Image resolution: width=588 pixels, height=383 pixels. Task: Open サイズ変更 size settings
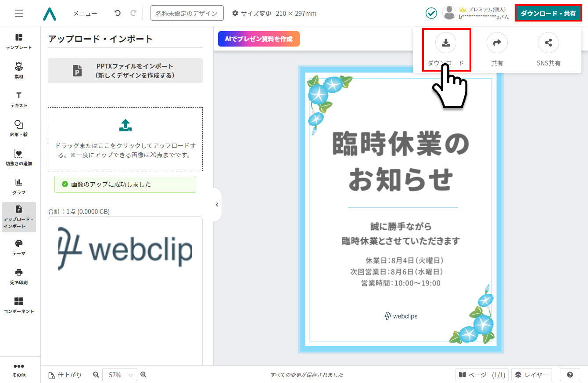[274, 14]
